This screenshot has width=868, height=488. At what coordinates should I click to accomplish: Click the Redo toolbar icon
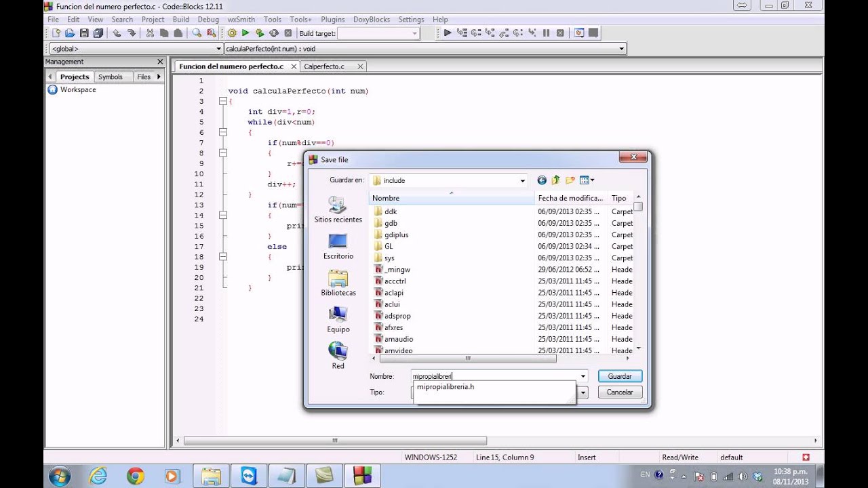[x=132, y=33]
